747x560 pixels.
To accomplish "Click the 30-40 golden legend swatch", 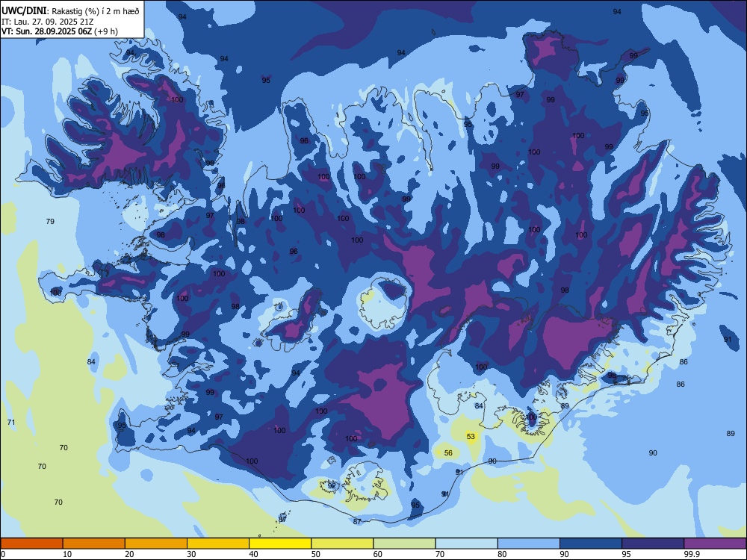I will [x=218, y=544].
